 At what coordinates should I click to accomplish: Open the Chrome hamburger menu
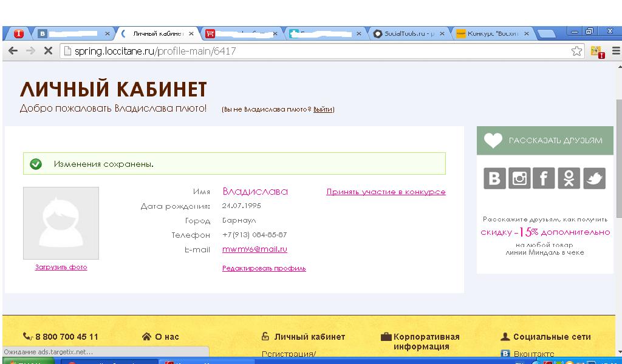pos(616,51)
